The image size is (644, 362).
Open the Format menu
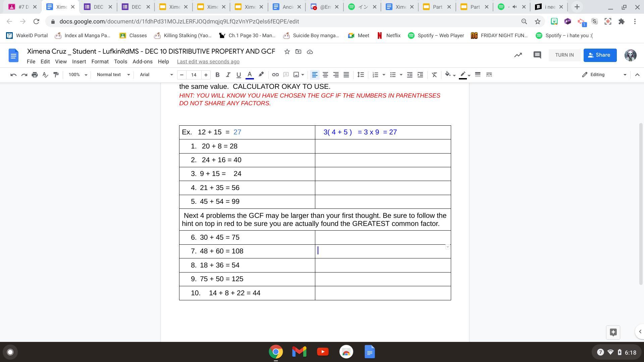click(100, 62)
